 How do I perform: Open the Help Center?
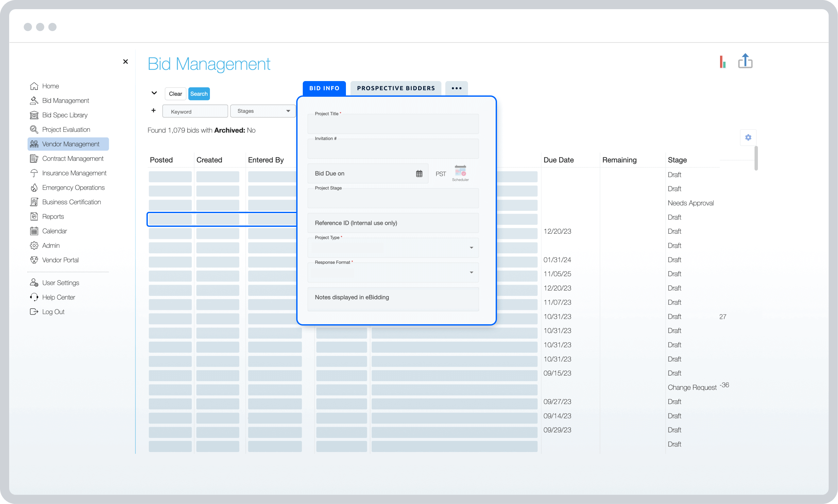tap(59, 297)
